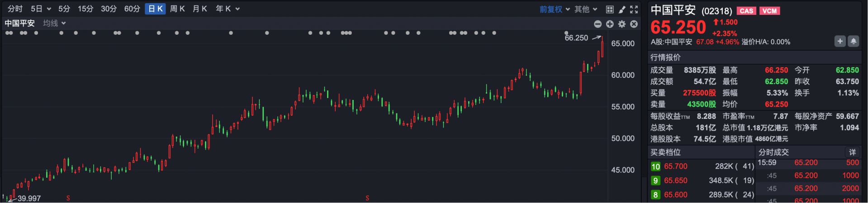Select the drawing brush tool
The width and height of the screenshot is (868, 203).
point(622,9)
